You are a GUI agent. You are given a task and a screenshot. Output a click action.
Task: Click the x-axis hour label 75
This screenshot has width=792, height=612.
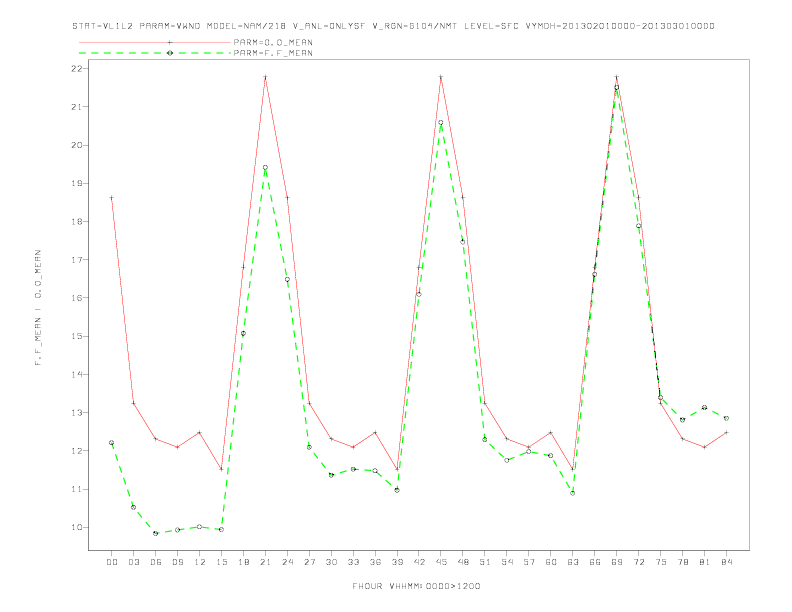661,562
